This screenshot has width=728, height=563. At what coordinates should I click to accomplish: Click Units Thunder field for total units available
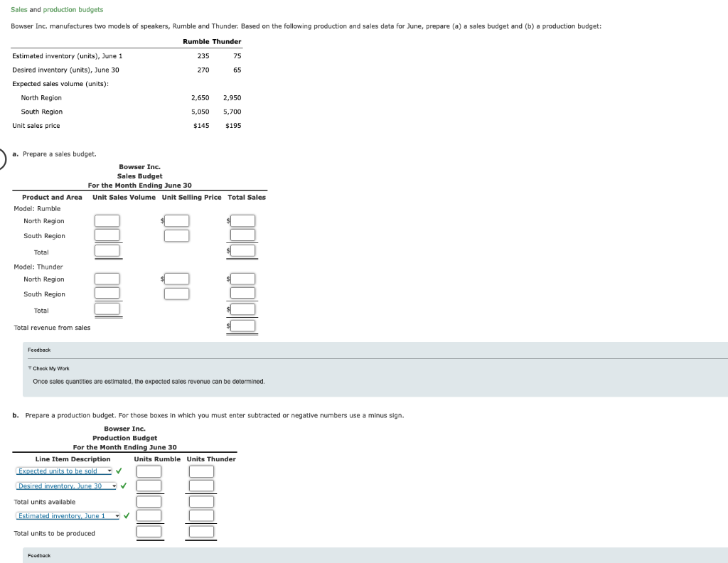coord(201,502)
